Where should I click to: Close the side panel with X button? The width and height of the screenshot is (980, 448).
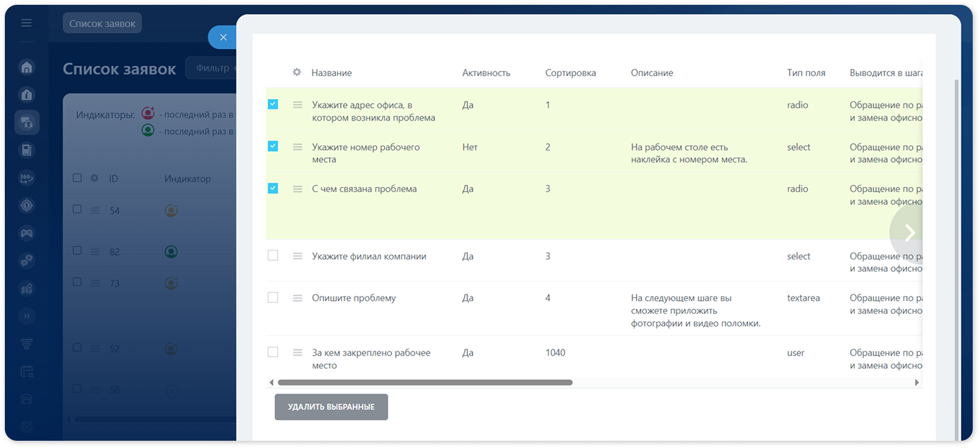point(223,37)
